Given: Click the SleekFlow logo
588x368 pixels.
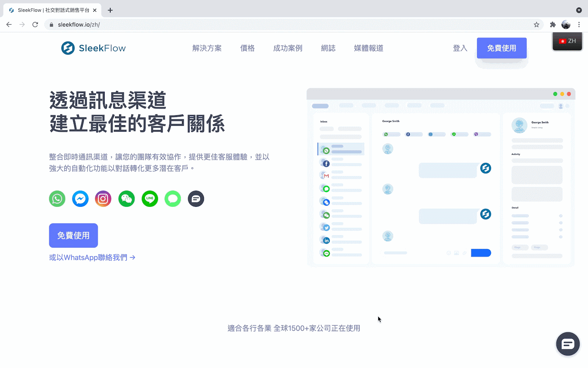Looking at the screenshot, I should (93, 48).
